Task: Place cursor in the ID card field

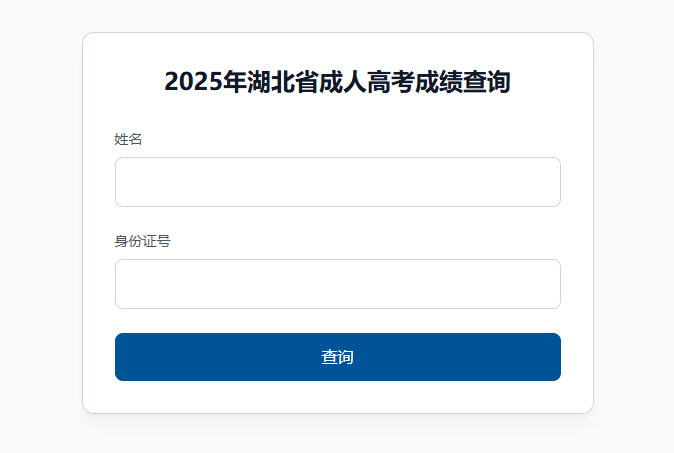Action: (x=337, y=284)
